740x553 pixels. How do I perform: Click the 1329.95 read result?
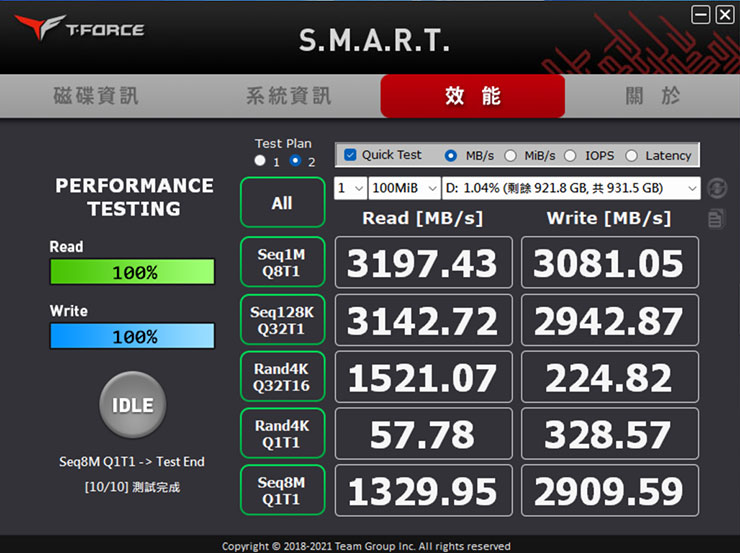pos(423,491)
